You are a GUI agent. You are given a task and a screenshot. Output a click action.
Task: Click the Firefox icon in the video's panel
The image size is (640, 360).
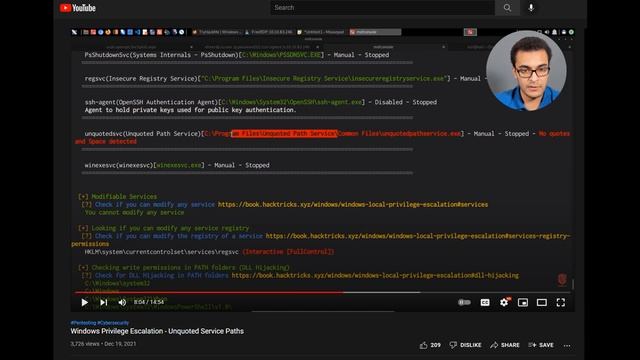(108, 32)
